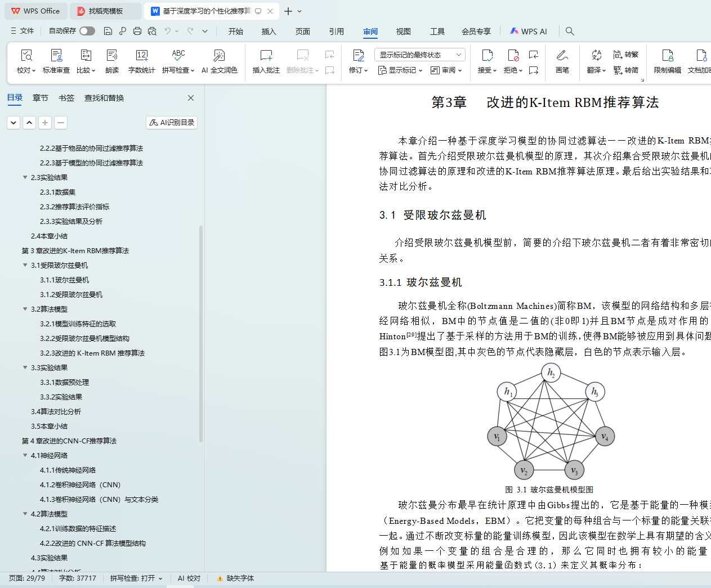Switch to the 视图 ribbon tab

point(403,32)
